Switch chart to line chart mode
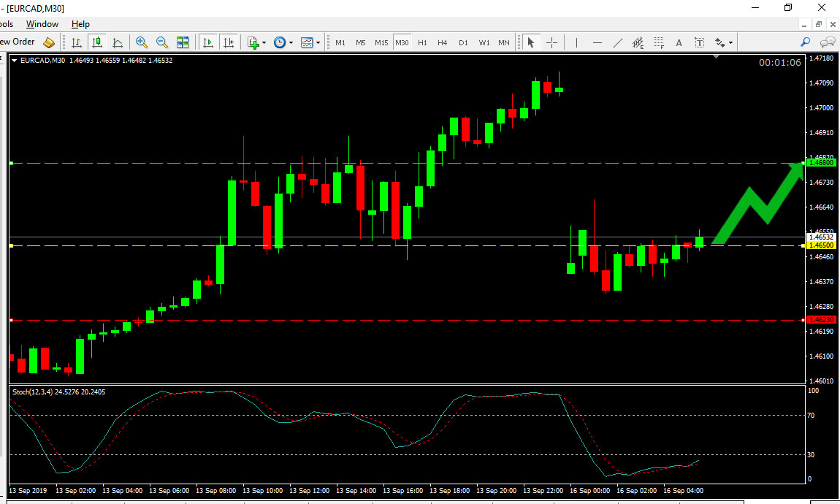Screen dimensions: 840x504 point(118,42)
